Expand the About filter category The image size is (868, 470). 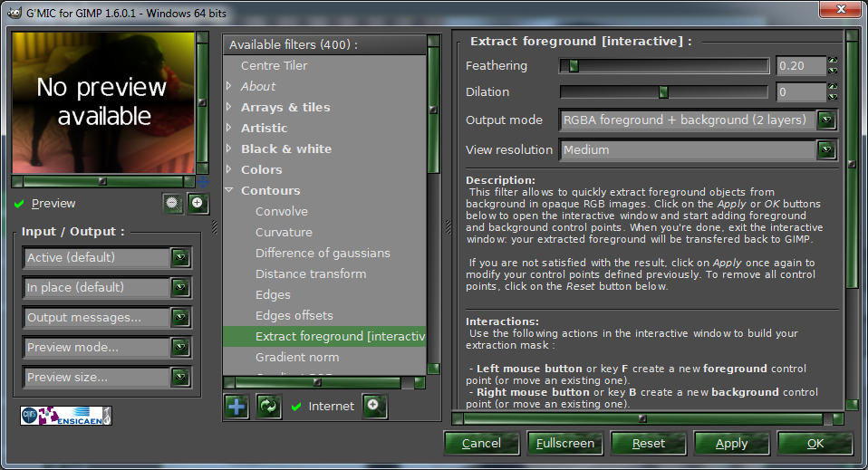point(229,86)
